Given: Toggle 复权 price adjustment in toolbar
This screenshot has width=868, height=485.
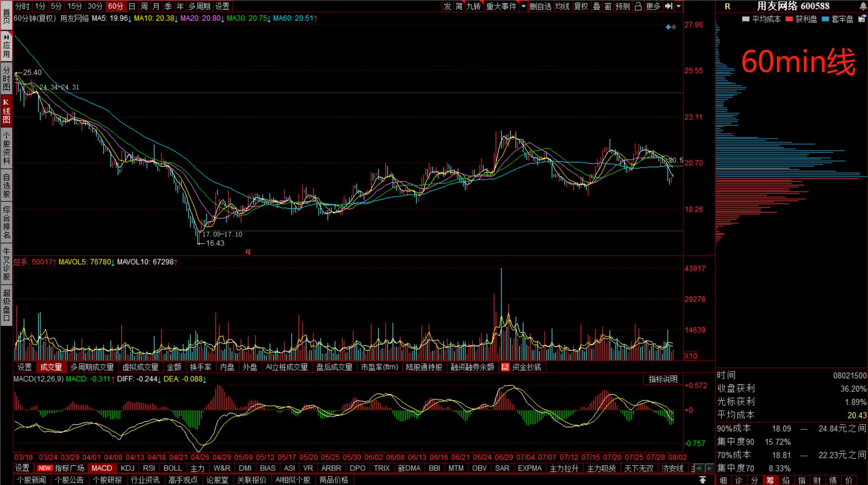Looking at the screenshot, I should click(x=581, y=6).
